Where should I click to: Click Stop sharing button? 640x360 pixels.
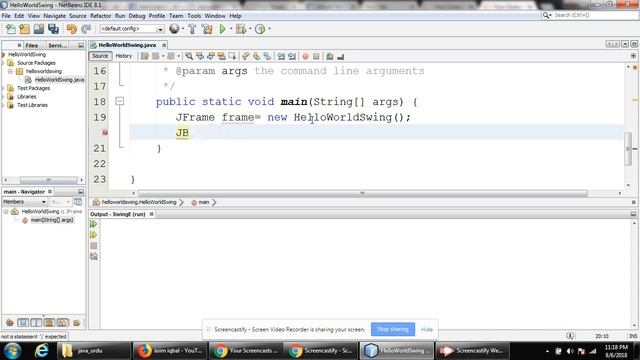(x=393, y=329)
